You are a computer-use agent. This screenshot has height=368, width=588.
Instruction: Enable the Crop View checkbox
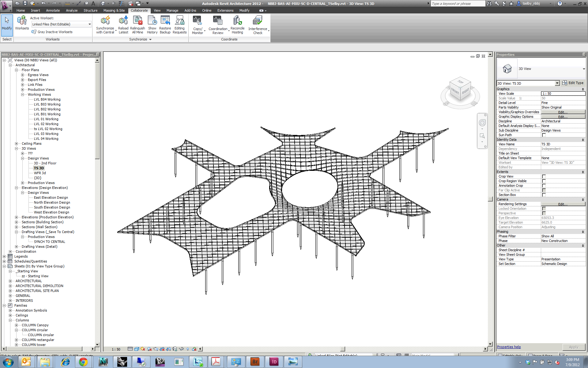(x=544, y=176)
